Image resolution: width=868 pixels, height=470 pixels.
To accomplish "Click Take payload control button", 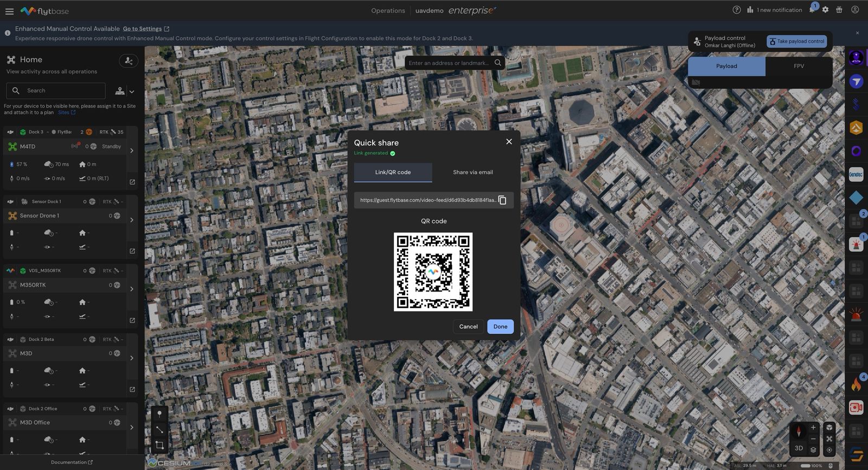I will [797, 41].
